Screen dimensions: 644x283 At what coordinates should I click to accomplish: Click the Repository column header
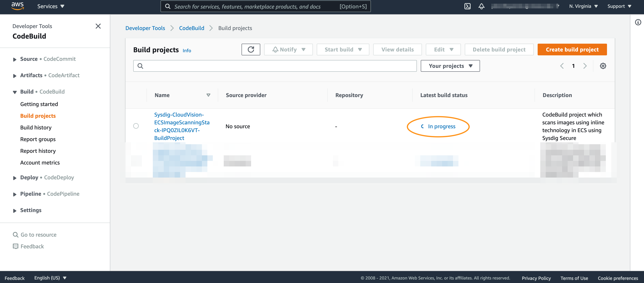point(349,95)
